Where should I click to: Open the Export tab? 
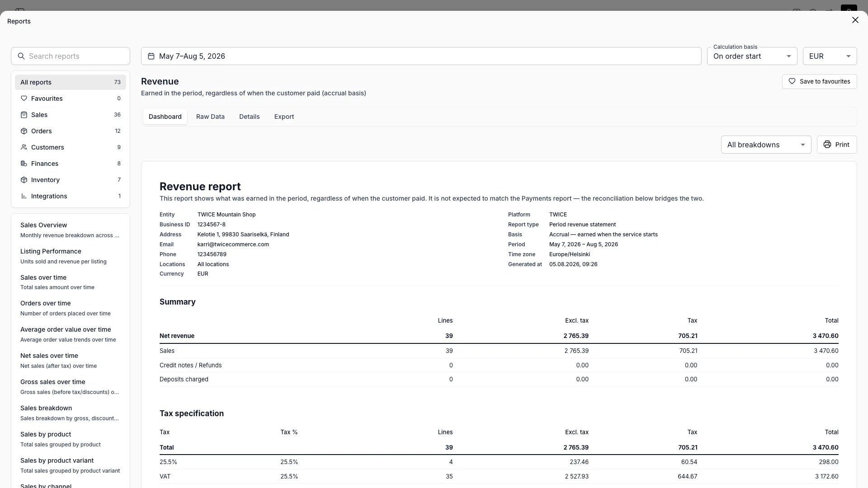coord(284,117)
